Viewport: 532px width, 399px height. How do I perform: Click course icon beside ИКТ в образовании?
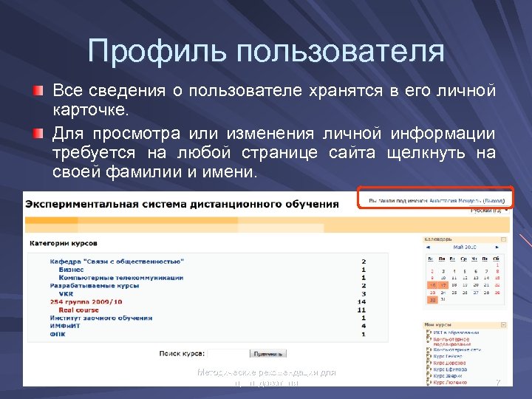[x=429, y=332]
